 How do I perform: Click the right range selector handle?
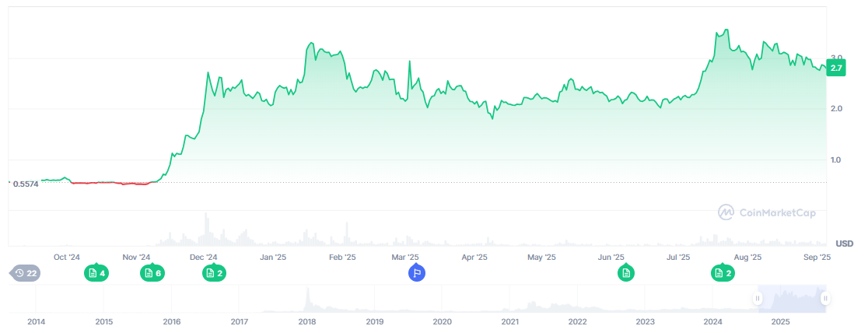[x=825, y=298]
